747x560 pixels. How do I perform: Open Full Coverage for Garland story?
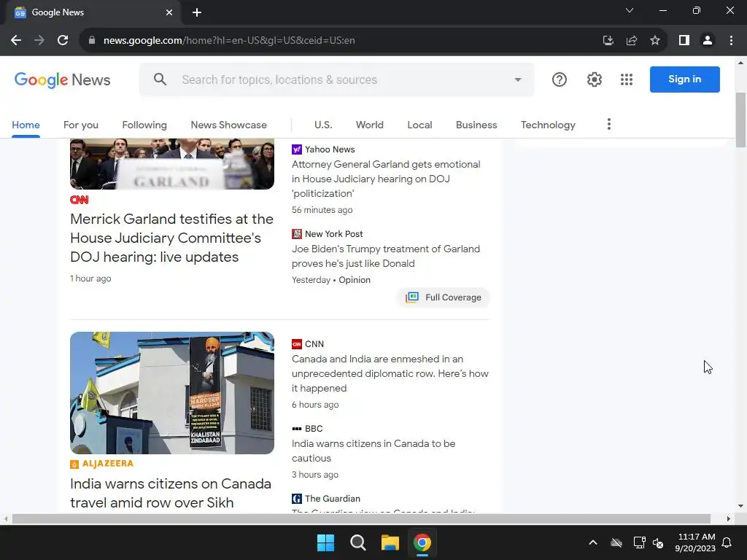443,297
